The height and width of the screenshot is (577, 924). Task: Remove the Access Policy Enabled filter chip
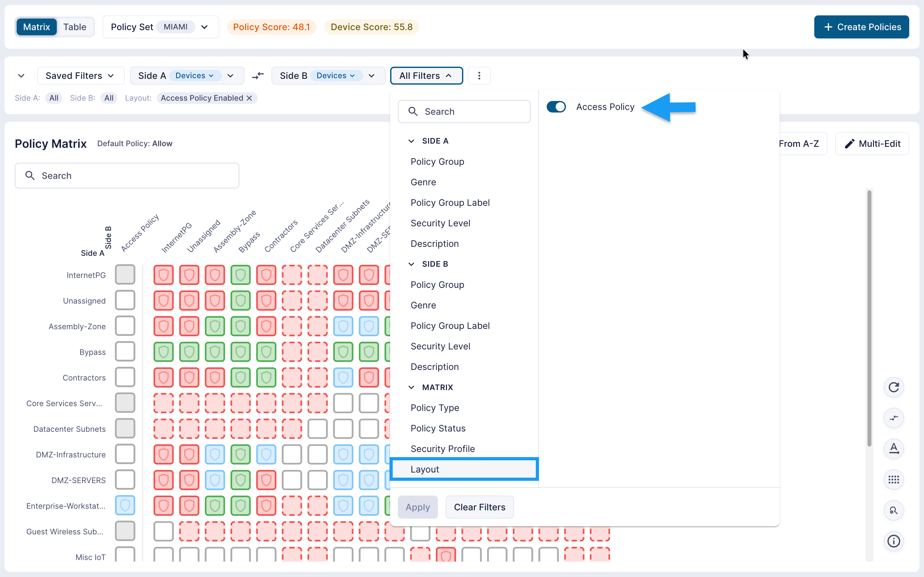(x=249, y=98)
